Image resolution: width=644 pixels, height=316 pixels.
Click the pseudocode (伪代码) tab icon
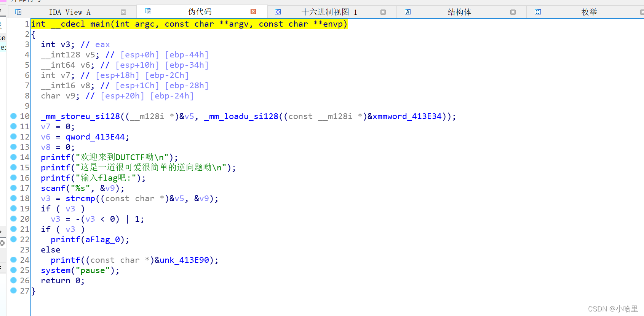pos(148,11)
